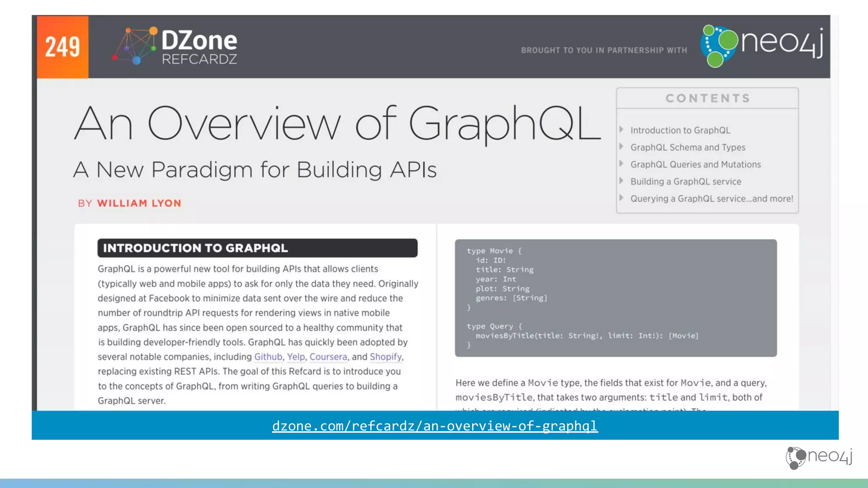The height and width of the screenshot is (488, 868).
Task: Click 'type Movie {' line in code block
Action: click(494, 251)
